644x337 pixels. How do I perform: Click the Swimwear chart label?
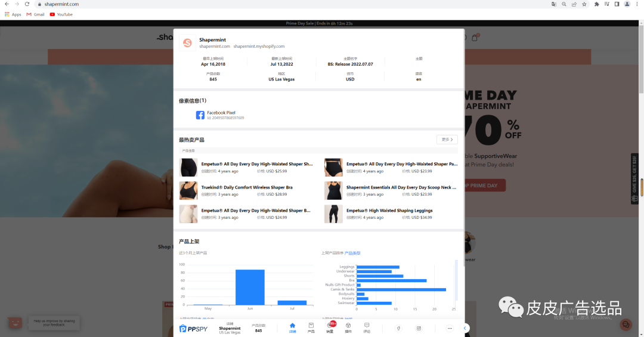346,303
